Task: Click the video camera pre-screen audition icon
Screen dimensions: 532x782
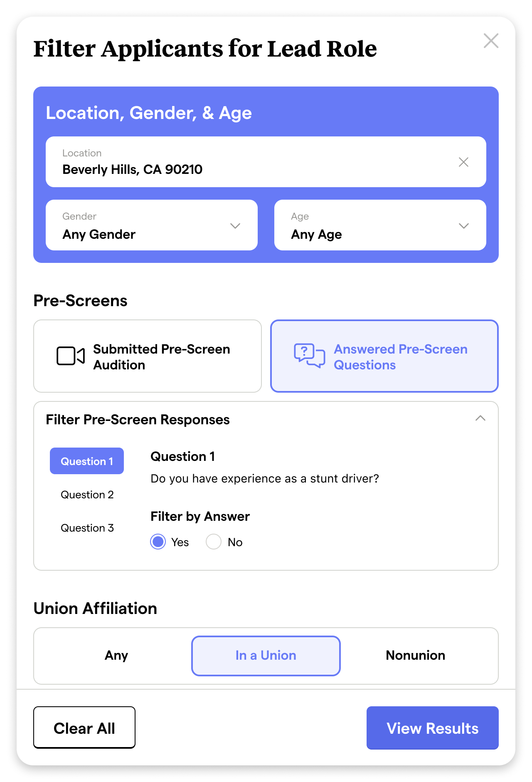Action: point(71,356)
